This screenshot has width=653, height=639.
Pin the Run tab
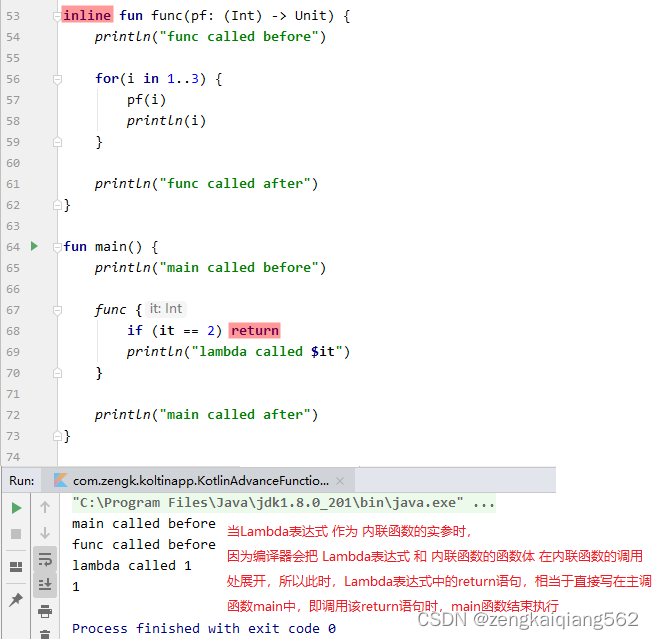coord(16,599)
